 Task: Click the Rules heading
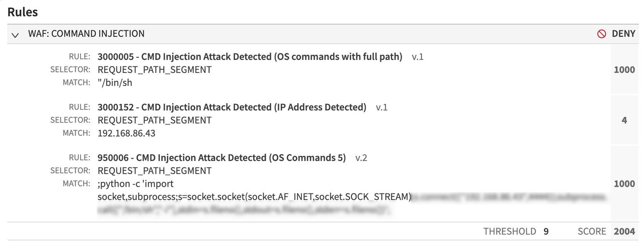23,12
